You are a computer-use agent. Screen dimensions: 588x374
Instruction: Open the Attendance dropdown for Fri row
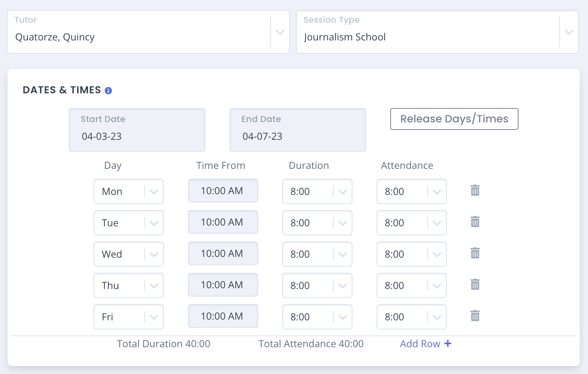pos(412,317)
